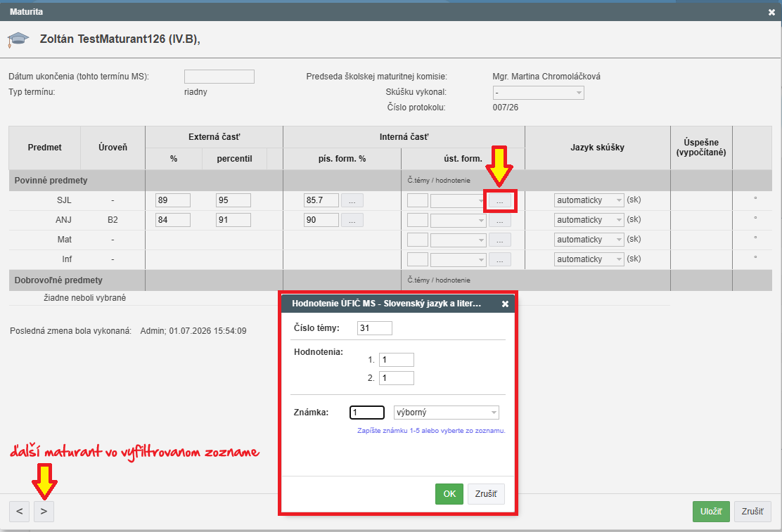Click the pís. form. % column header
The height and width of the screenshot is (532, 782).
click(x=342, y=159)
